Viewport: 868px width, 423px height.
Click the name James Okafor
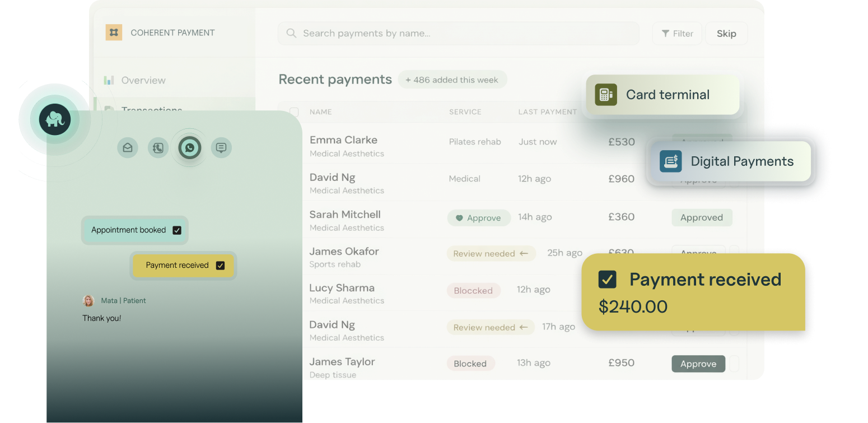point(344,252)
